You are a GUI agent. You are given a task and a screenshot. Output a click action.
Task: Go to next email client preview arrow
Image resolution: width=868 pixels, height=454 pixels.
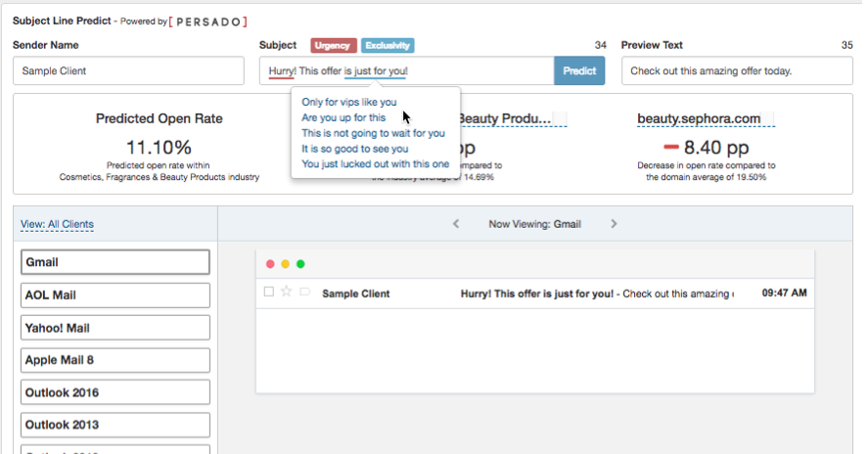pyautogui.click(x=614, y=224)
